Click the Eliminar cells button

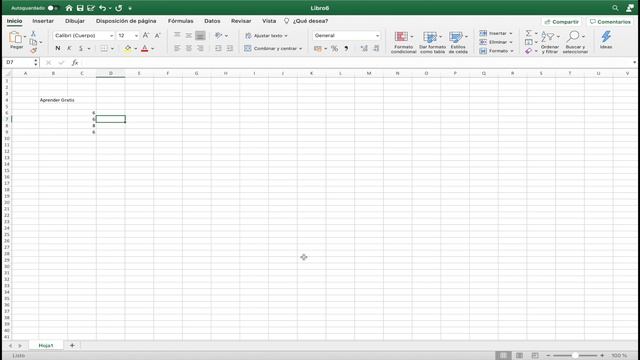tap(496, 42)
